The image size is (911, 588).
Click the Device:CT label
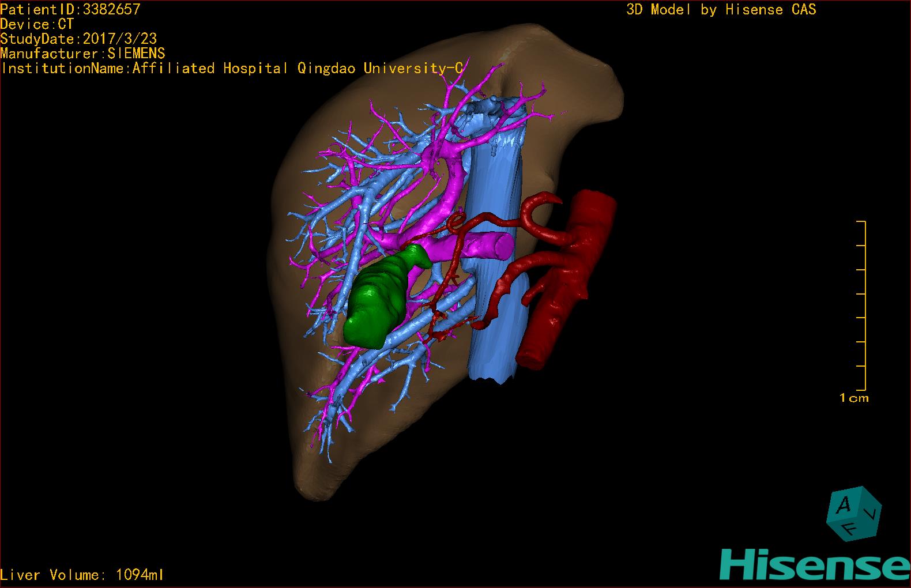point(37,24)
